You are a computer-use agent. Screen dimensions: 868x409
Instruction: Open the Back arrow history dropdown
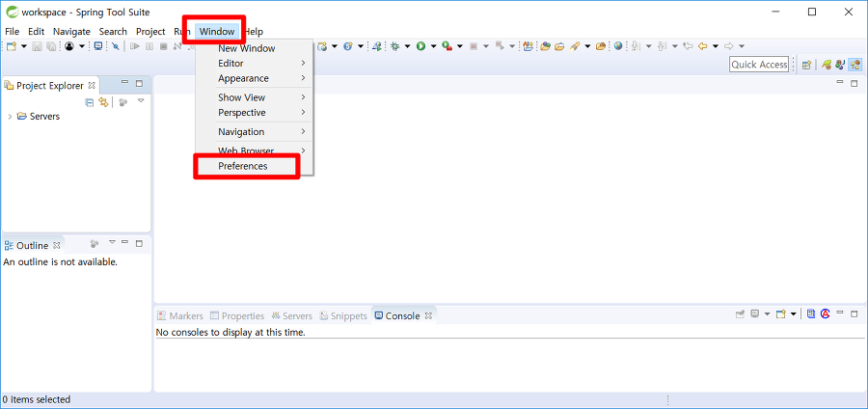click(716, 46)
